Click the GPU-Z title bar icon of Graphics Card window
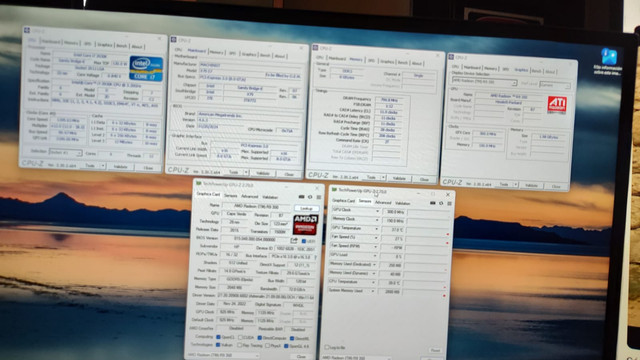The width and height of the screenshot is (640, 360). tap(199, 184)
